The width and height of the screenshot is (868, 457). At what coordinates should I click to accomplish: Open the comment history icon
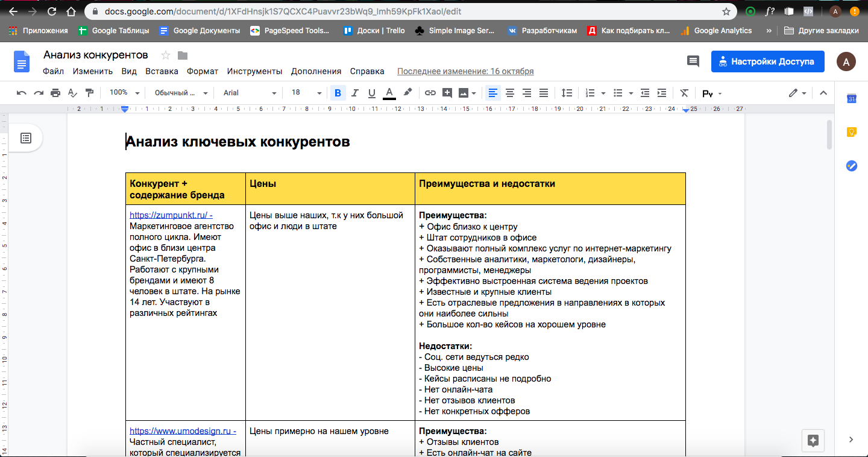point(693,61)
